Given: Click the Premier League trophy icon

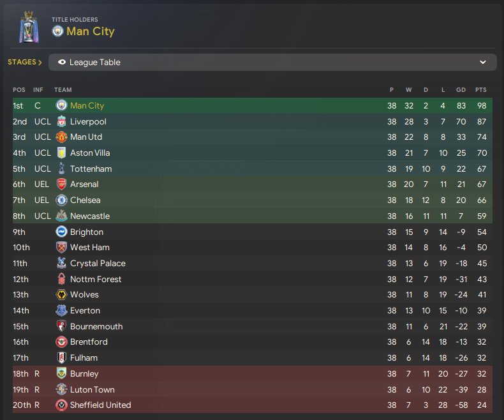Looking at the screenshot, I should coord(29,26).
